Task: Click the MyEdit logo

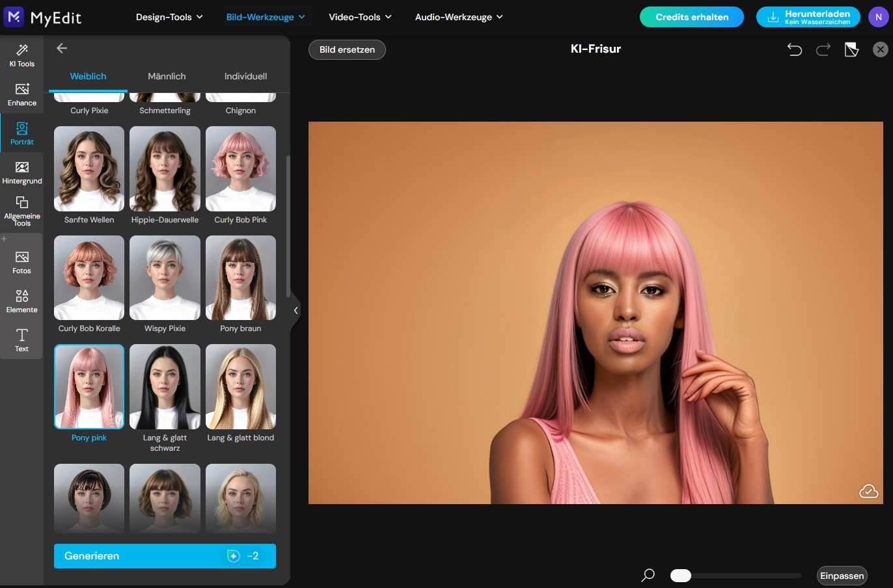Action: 43,17
